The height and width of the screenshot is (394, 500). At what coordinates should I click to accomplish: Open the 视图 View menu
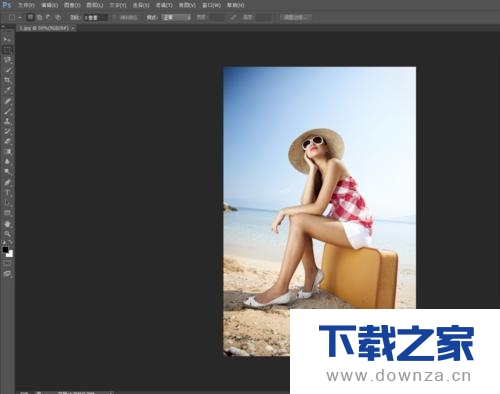point(187,5)
